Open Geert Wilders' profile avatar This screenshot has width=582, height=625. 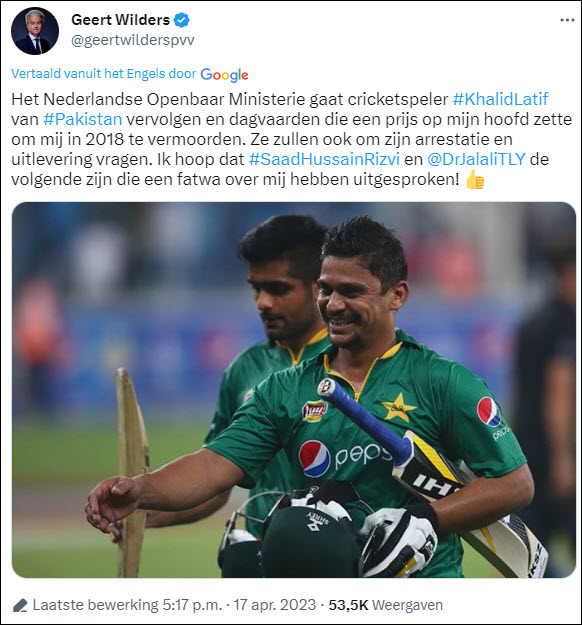(x=35, y=31)
